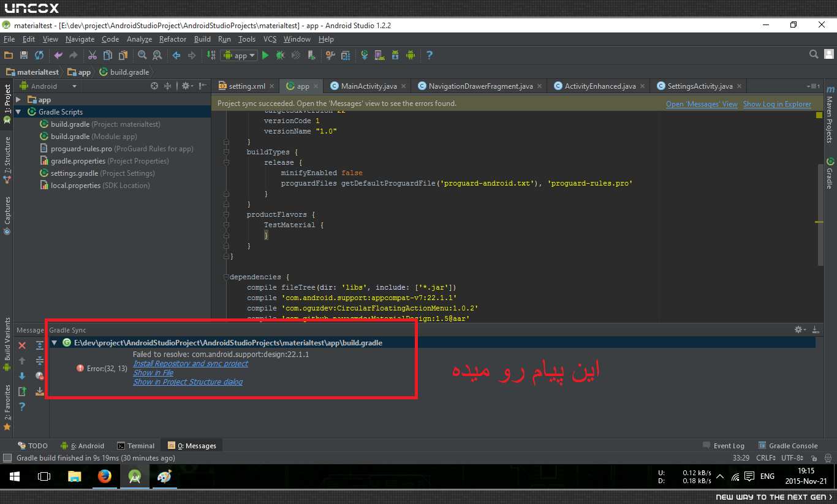
Task: Open the VCS menu
Action: (x=270, y=39)
